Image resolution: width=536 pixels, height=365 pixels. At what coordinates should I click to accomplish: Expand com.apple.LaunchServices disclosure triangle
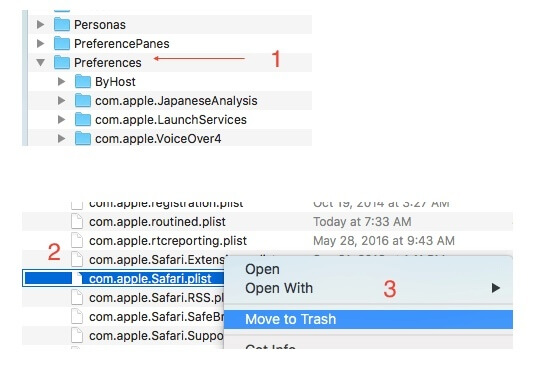click(62, 120)
